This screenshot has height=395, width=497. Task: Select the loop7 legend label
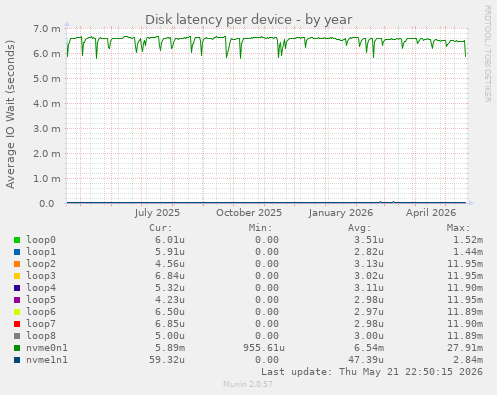coord(41,324)
